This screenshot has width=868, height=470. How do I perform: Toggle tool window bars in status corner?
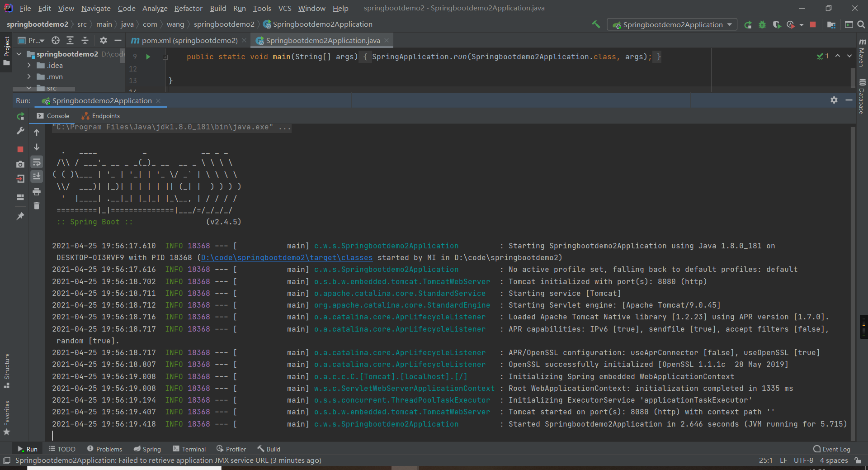7,461
